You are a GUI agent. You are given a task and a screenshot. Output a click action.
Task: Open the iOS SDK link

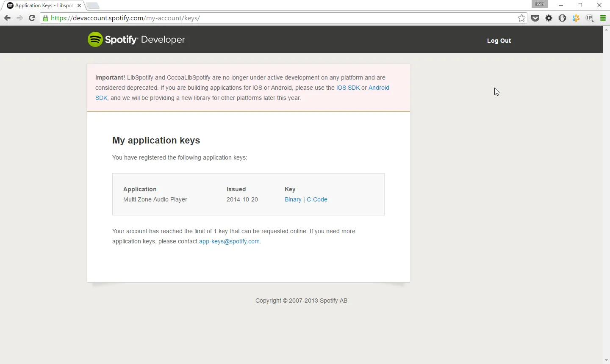coord(348,88)
